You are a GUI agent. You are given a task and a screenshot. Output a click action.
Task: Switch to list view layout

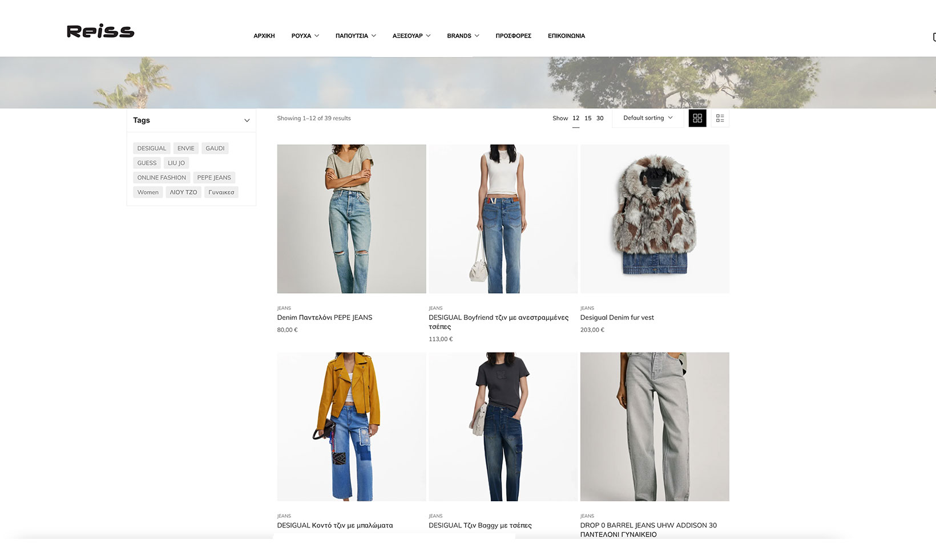(x=720, y=118)
